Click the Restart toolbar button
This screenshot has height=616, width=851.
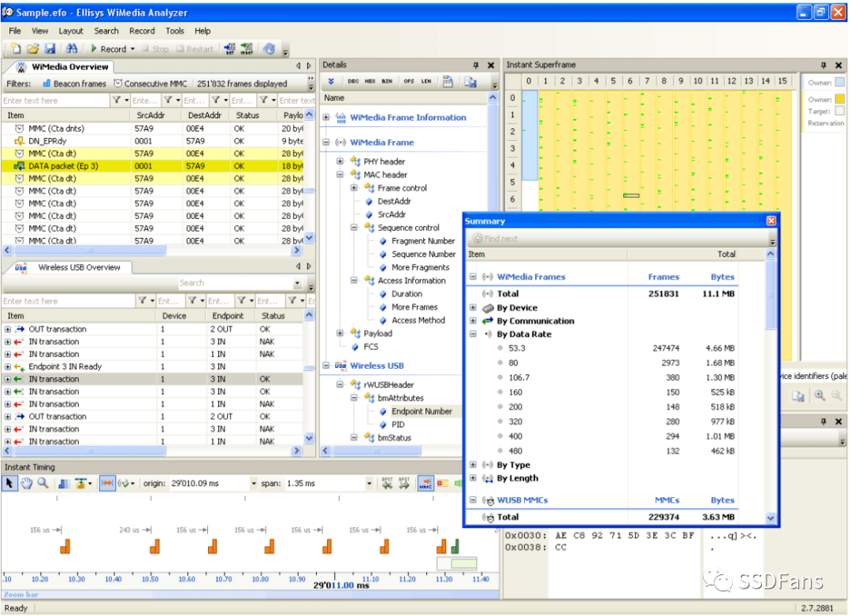[195, 49]
